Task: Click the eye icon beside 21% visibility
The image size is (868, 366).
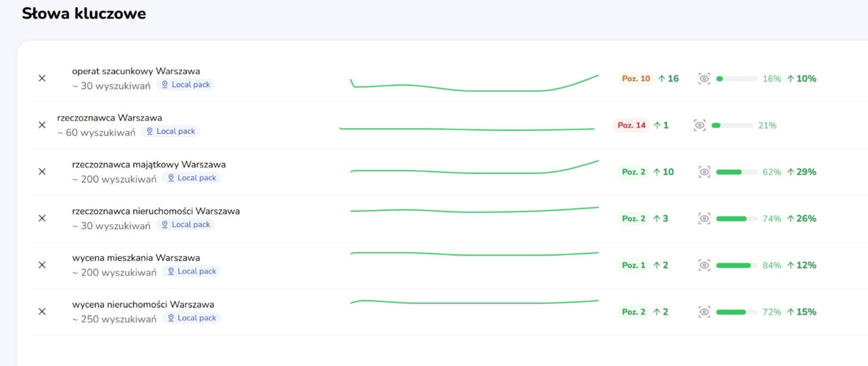Action: pos(700,125)
